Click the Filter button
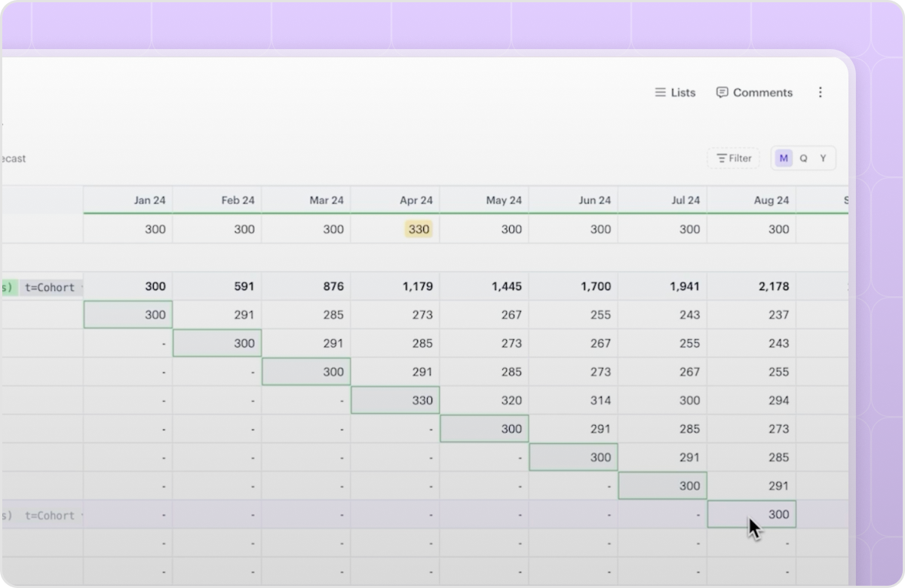The width and height of the screenshot is (905, 588). pos(733,158)
